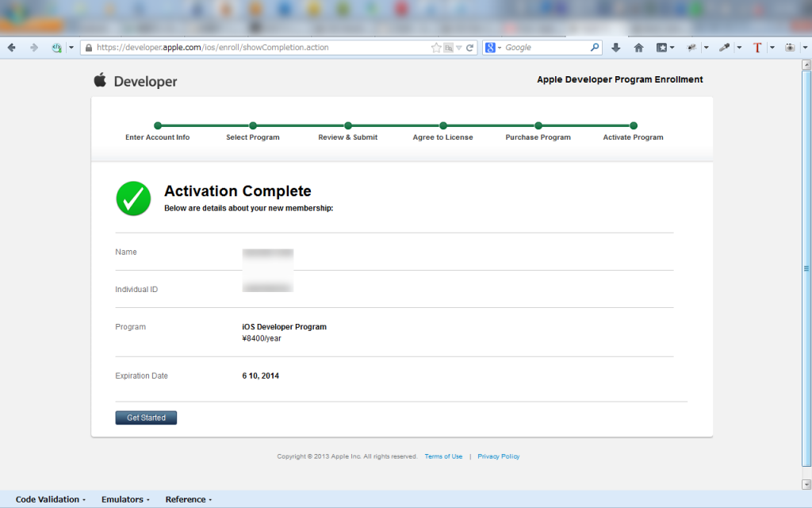Click the eyedropper color picker icon

click(725, 48)
